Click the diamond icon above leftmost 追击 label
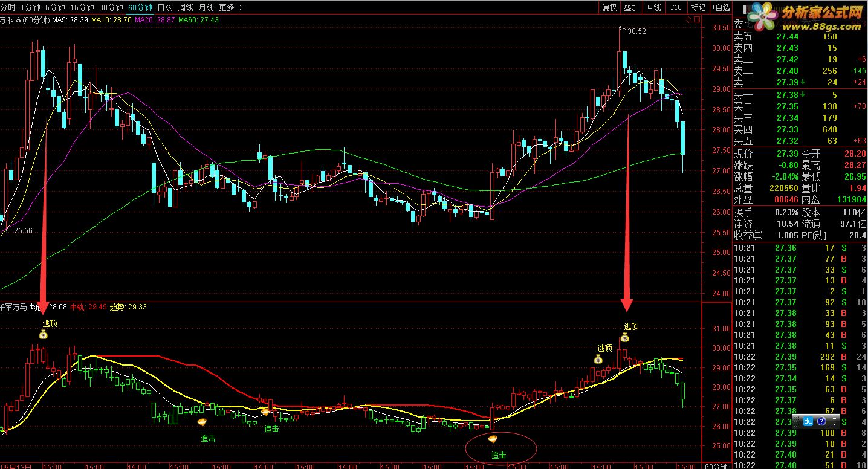This screenshot has height=469, width=868. click(202, 422)
